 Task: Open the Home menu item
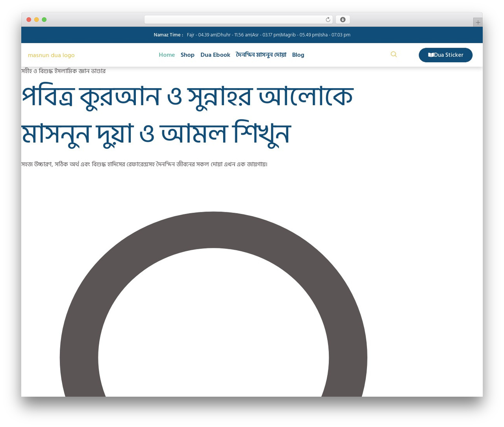167,55
